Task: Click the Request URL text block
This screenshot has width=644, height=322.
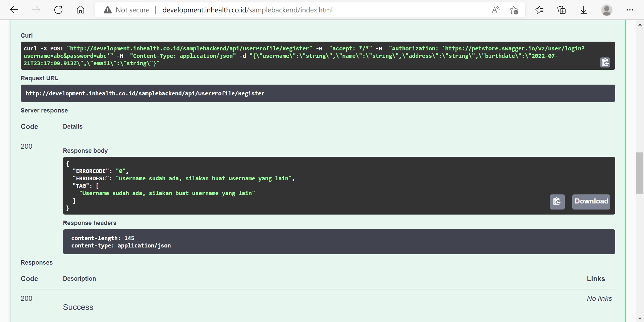Action: pyautogui.click(x=318, y=93)
